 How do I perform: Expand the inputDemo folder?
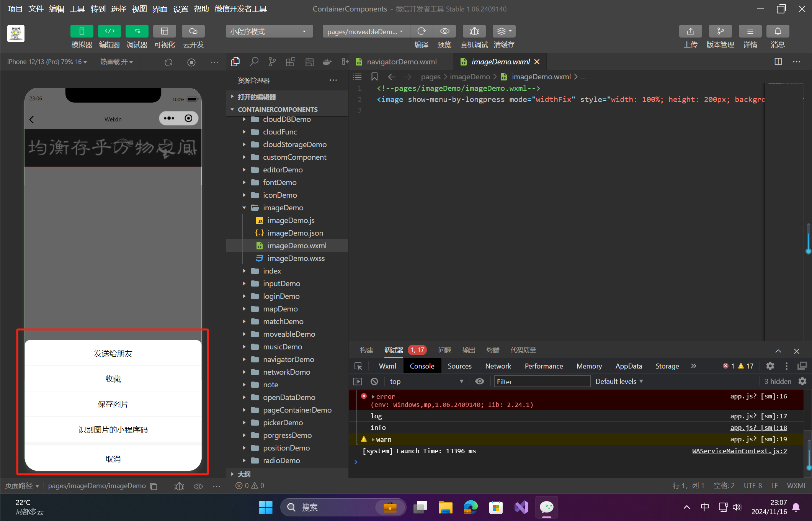click(x=281, y=283)
